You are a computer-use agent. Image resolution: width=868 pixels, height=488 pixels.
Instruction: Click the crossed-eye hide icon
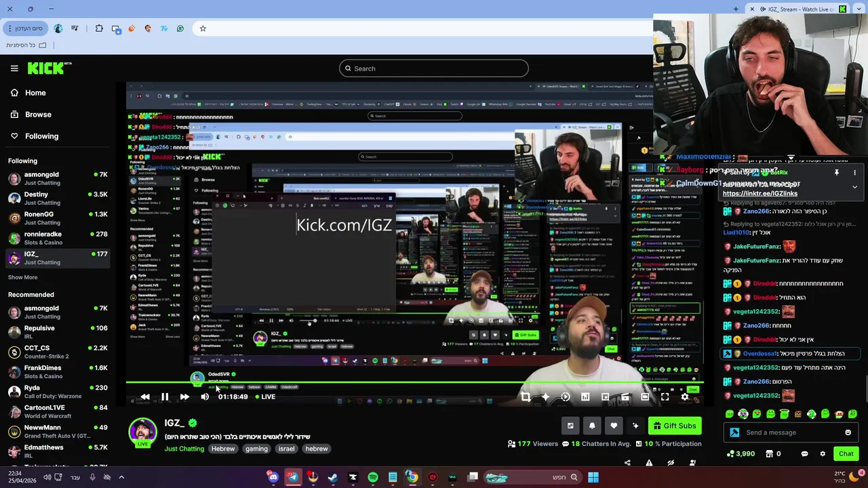pyautogui.click(x=671, y=463)
